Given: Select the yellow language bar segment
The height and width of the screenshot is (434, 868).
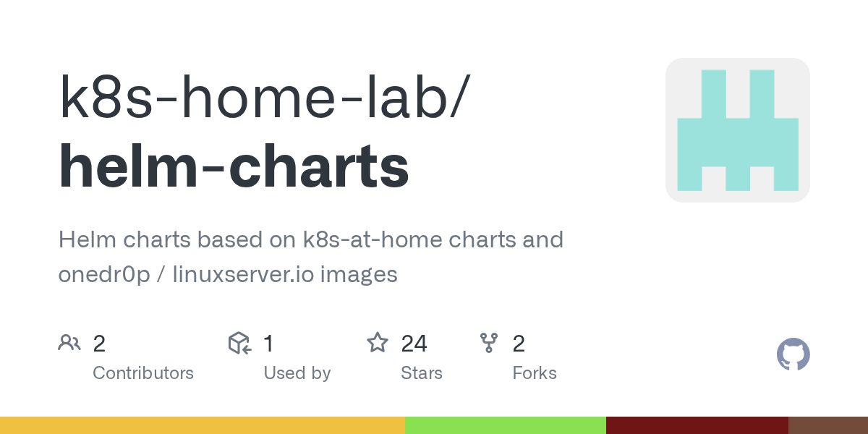Looking at the screenshot, I should click(x=203, y=425).
